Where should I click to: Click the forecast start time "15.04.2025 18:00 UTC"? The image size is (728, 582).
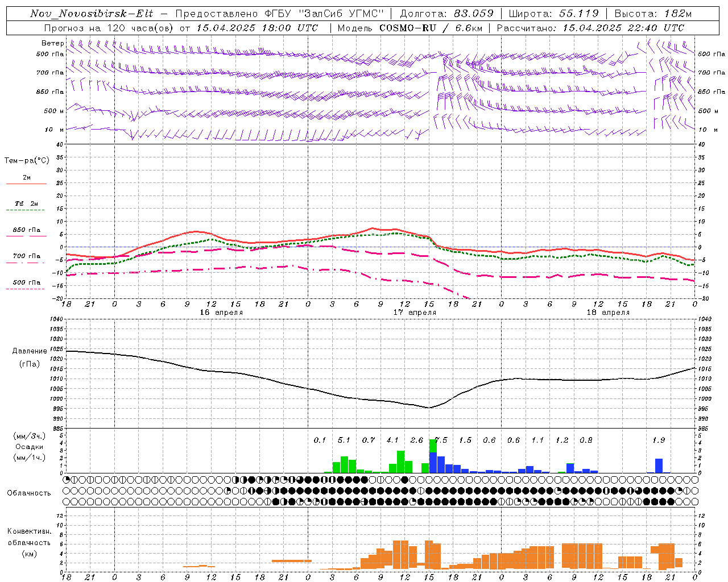tap(257, 28)
